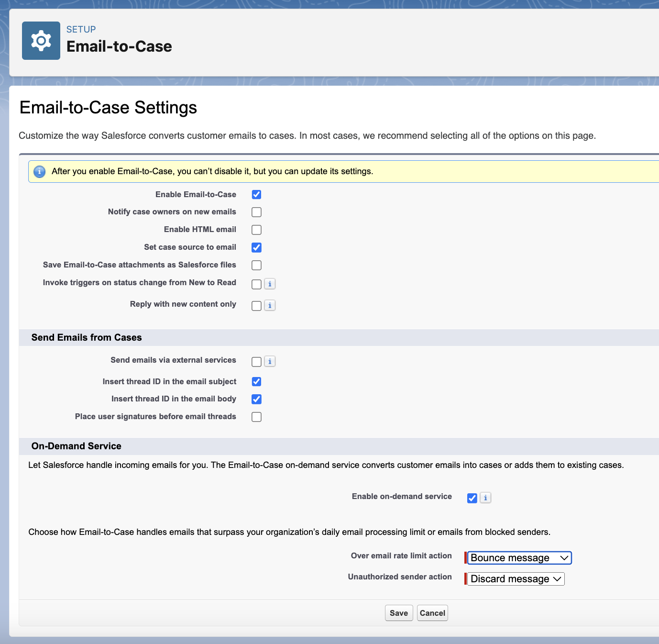
Task: Click the Save button
Action: click(x=399, y=613)
